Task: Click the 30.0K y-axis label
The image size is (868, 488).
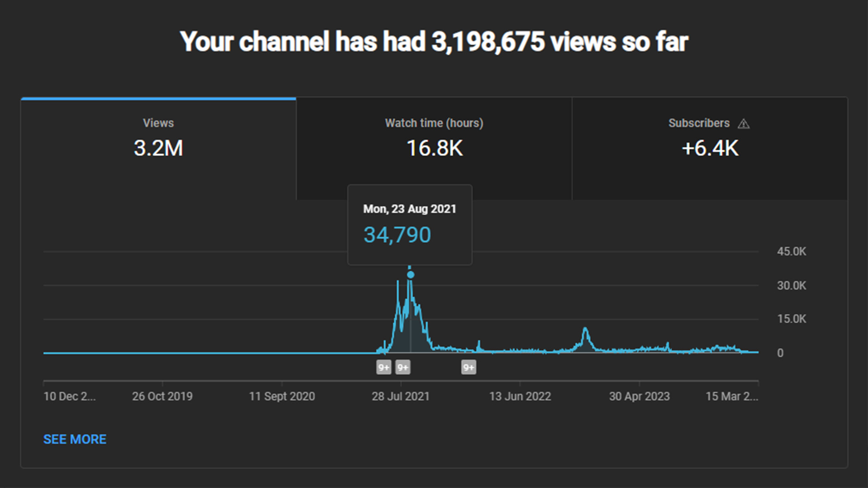Action: pyautogui.click(x=792, y=286)
